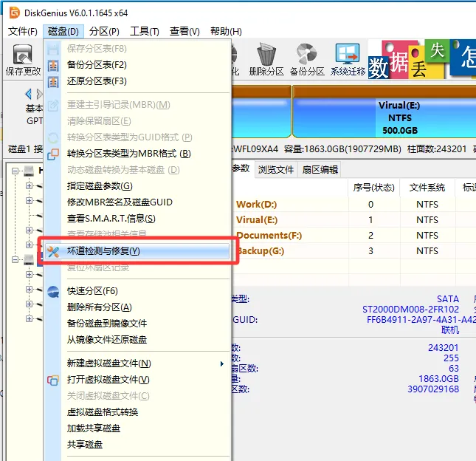Click the icon beside 还原分区表(F3)
The image size is (476, 461).
53,81
